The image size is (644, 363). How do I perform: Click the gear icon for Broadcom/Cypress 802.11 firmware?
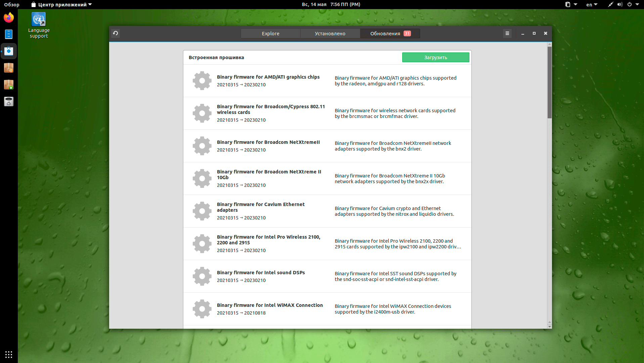[x=202, y=113]
